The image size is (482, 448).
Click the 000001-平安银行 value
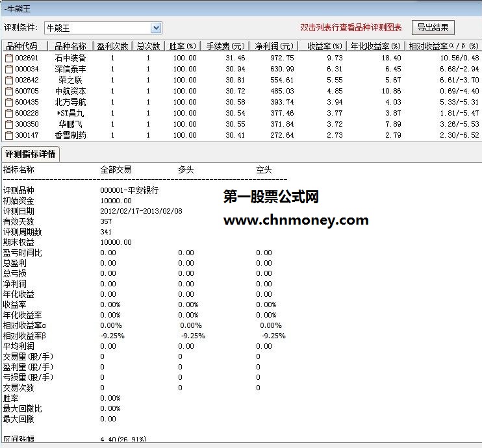pos(129,190)
